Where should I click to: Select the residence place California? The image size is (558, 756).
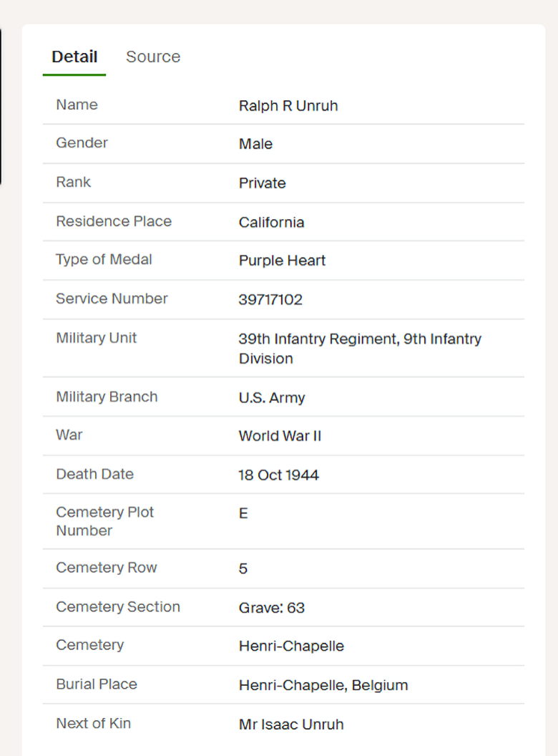271,222
